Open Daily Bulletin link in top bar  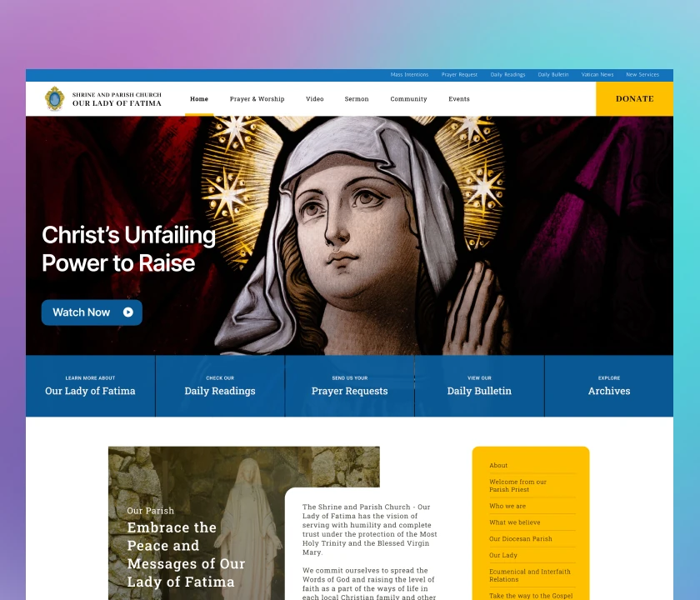553,74
